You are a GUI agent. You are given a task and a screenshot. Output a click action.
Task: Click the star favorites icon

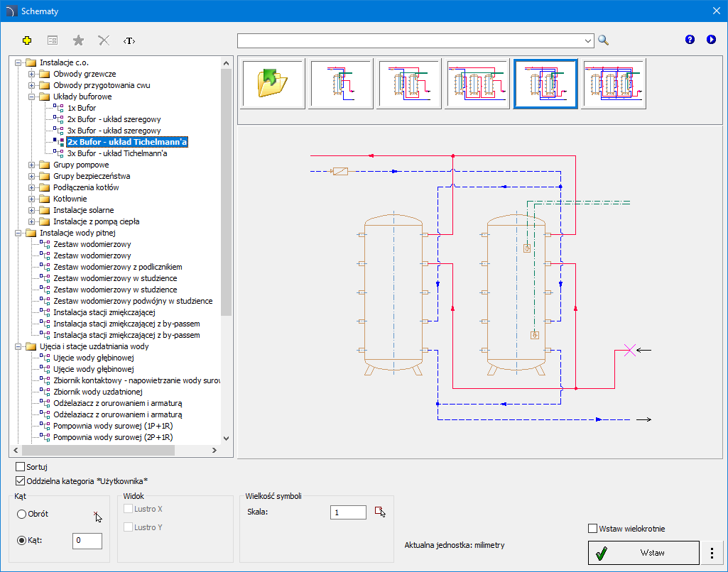coord(78,40)
